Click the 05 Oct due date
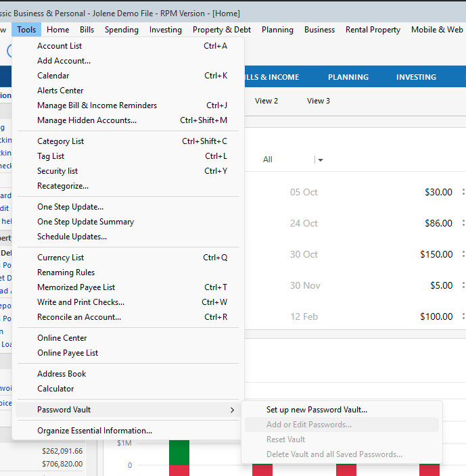Viewport: 466px width, 476px height. pos(304,192)
